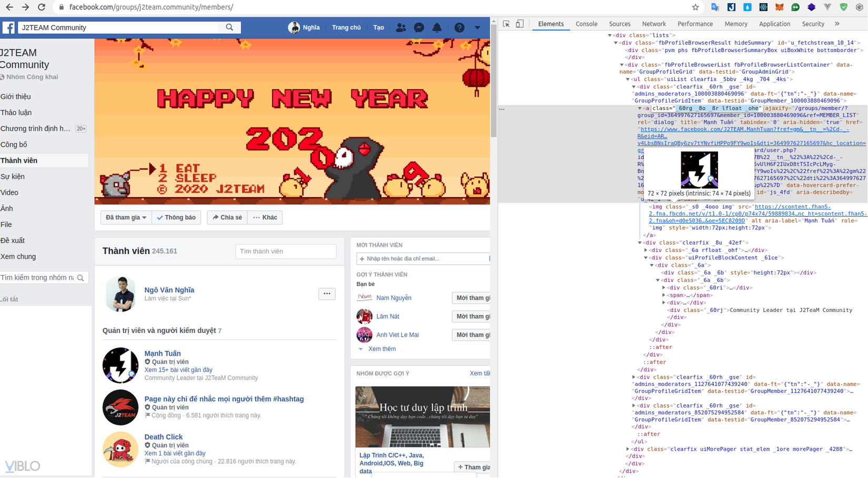
Task: Expand the uiMorePager div node
Action: coord(628,449)
